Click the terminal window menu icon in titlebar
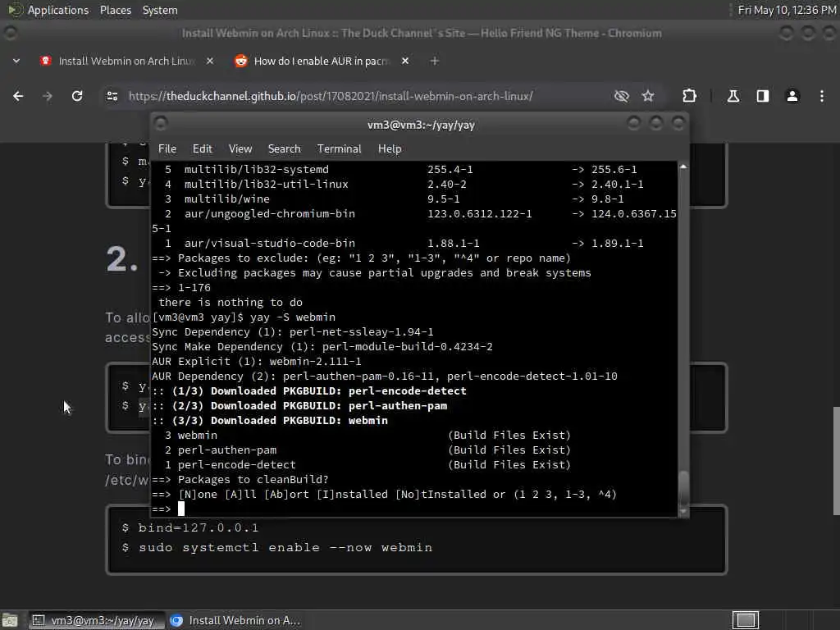This screenshot has height=630, width=840. tap(161, 124)
